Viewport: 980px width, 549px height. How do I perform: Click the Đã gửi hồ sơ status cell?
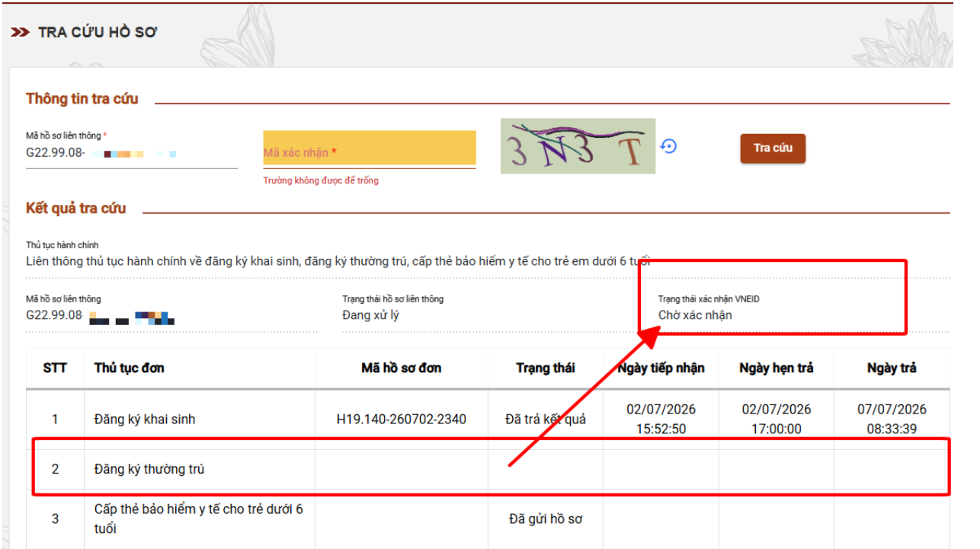546,519
